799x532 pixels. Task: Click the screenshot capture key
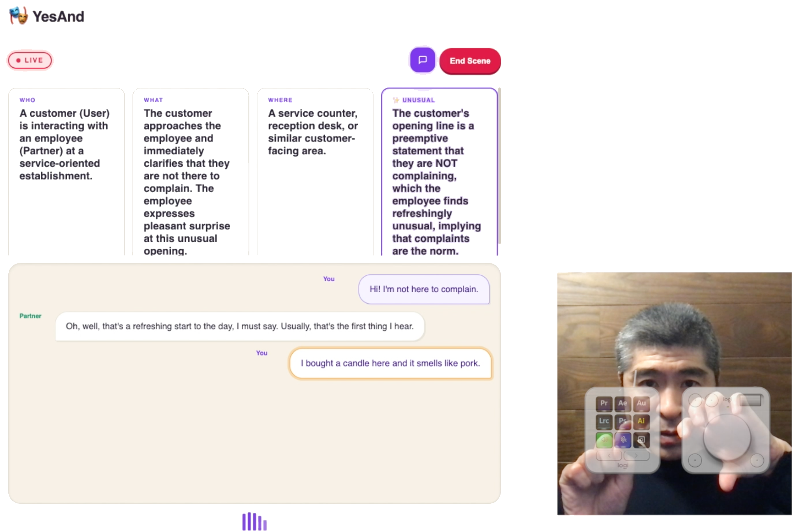pyautogui.click(x=641, y=440)
